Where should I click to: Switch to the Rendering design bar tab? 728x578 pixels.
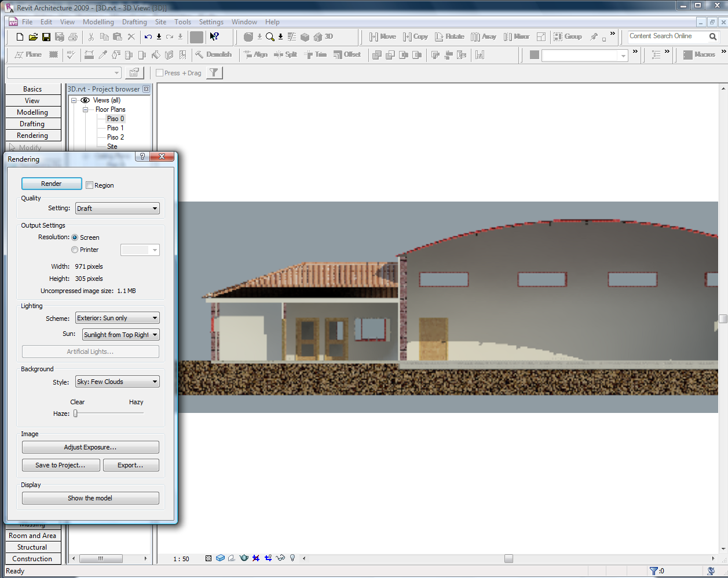coord(32,136)
